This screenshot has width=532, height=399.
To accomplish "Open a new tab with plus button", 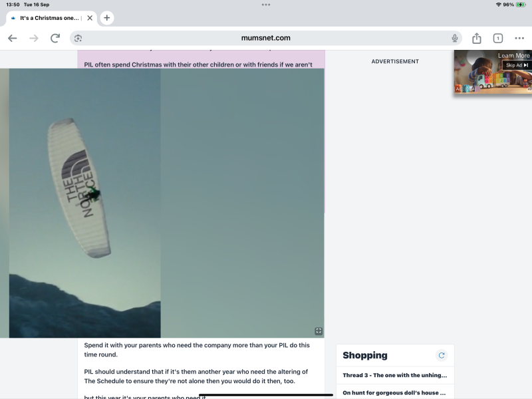I will click(x=106, y=18).
